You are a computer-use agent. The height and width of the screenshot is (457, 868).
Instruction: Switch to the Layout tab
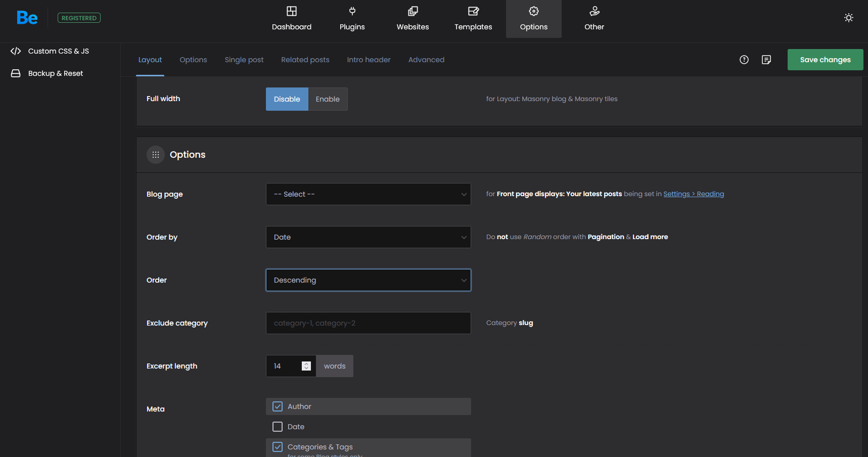[150, 60]
